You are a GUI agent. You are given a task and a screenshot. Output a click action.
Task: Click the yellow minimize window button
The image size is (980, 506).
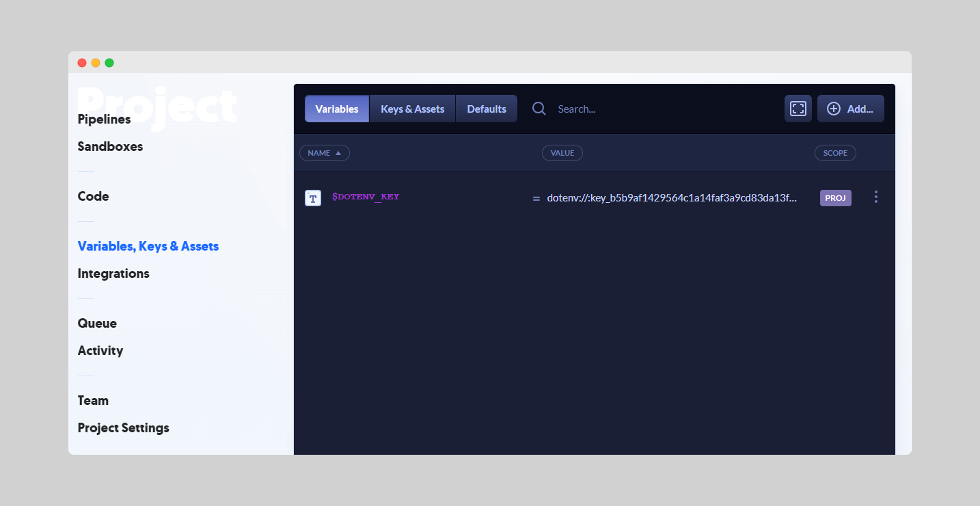pos(96,63)
